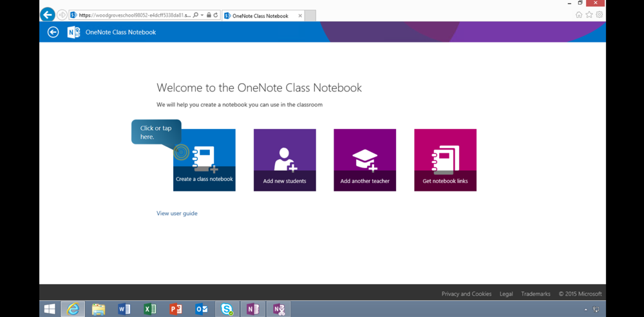Open browser Tools gear menu
The image size is (644, 317).
[x=599, y=15]
